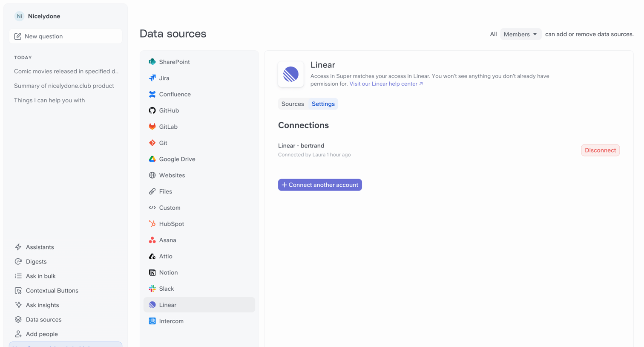The image size is (644, 347).
Task: Pick the Notion logo icon
Action: [152, 272]
